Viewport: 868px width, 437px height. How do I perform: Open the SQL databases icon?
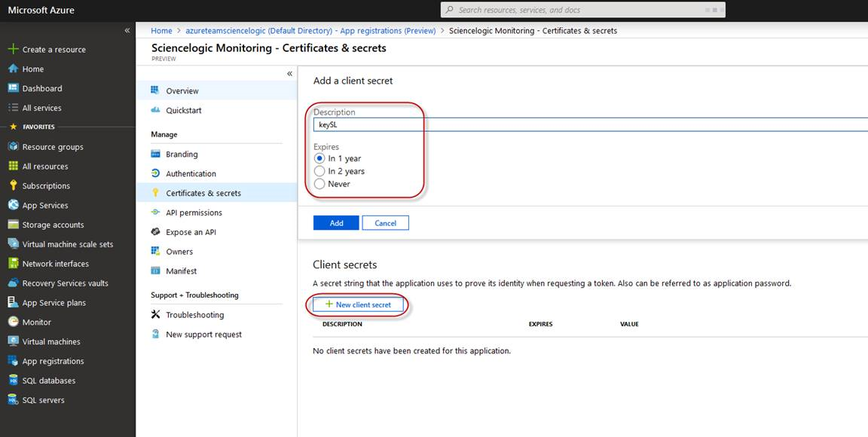pos(13,380)
